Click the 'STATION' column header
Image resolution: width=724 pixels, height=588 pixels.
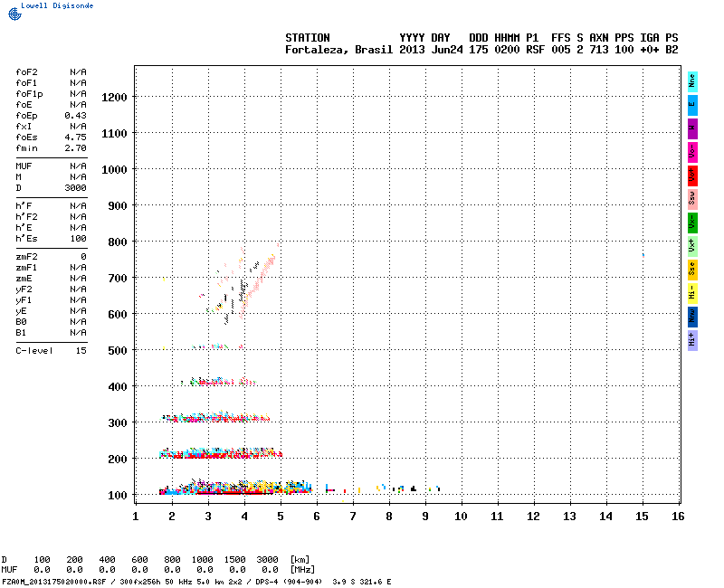coord(308,38)
